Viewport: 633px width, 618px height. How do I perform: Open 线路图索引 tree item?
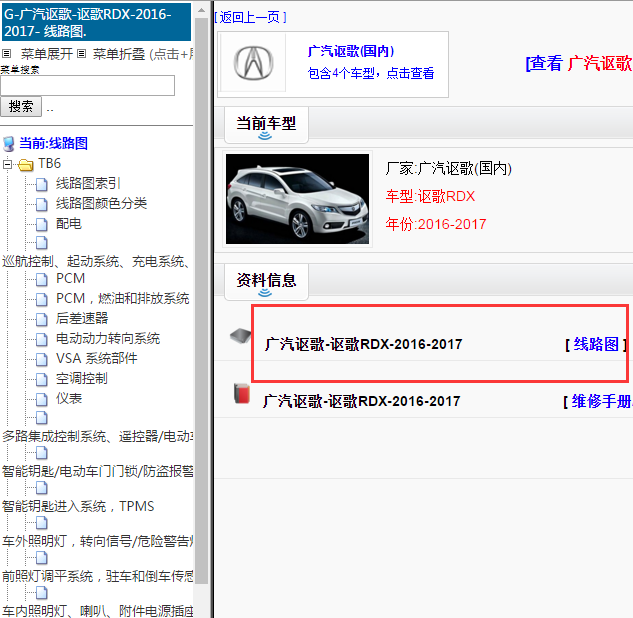(x=88, y=184)
